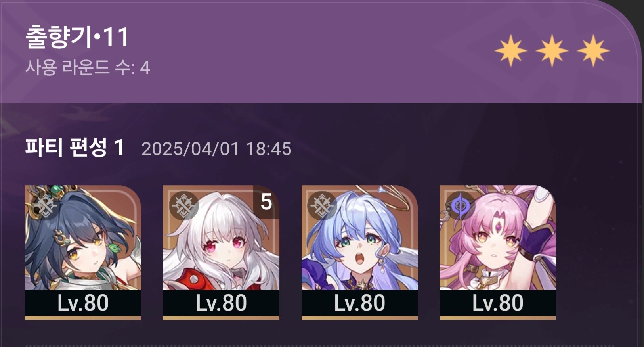Click the eidolon badge showing 5

click(x=266, y=202)
